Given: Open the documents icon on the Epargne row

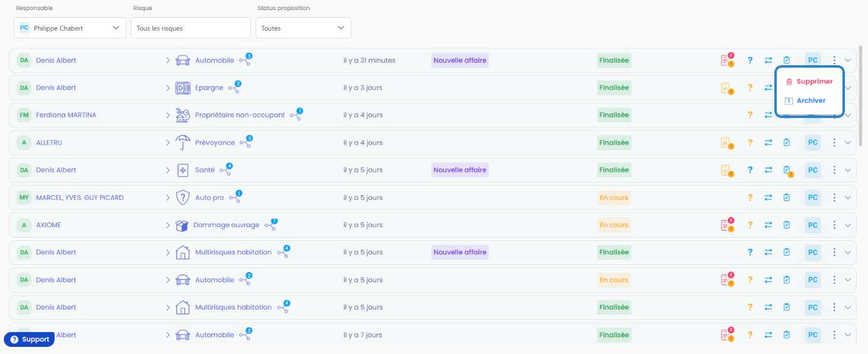Looking at the screenshot, I should [727, 88].
